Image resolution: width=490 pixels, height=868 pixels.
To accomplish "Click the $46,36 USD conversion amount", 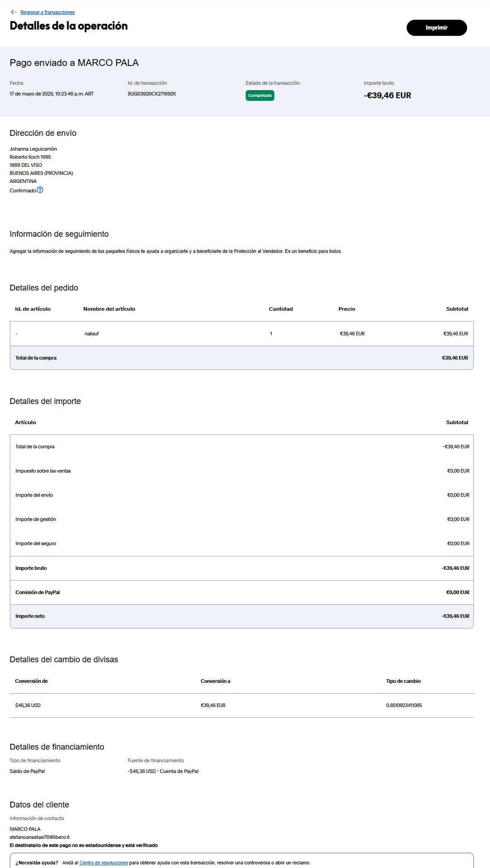I will [28, 705].
